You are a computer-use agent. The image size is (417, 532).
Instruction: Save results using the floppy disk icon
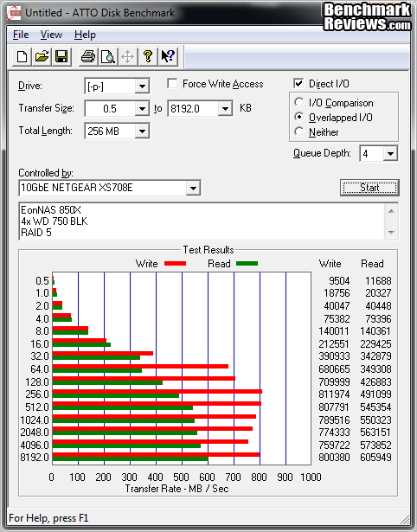(x=61, y=56)
